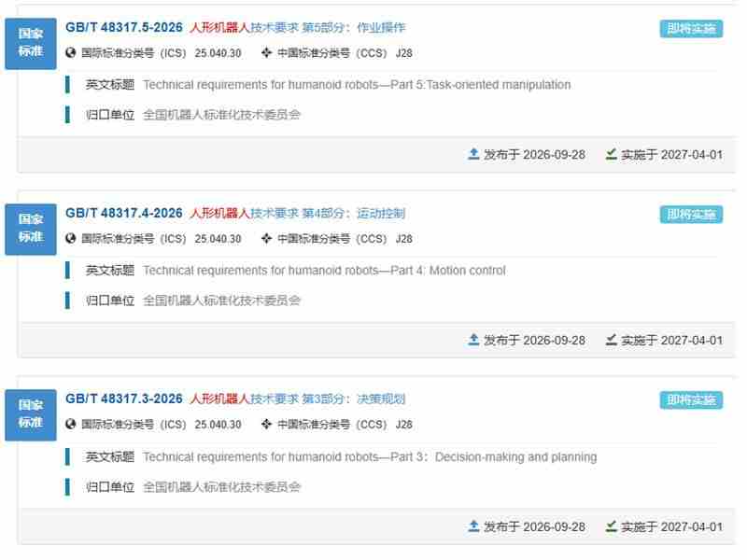The image size is (747, 560).
Task: Click publish upload icon in 48317.3 card
Action: 473,525
